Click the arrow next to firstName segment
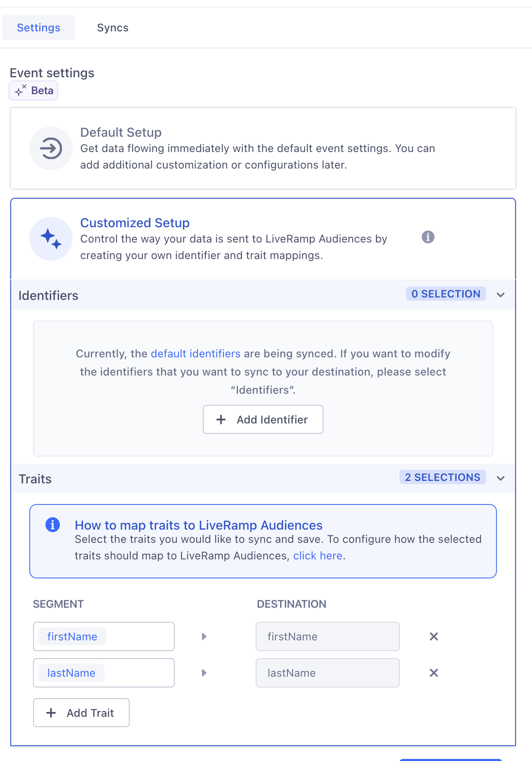 point(204,637)
